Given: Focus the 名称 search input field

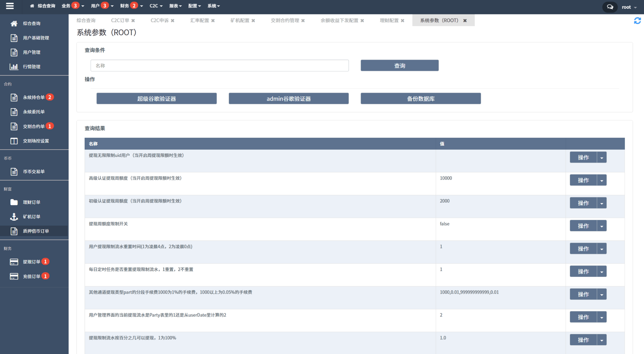Looking at the screenshot, I should coord(220,65).
